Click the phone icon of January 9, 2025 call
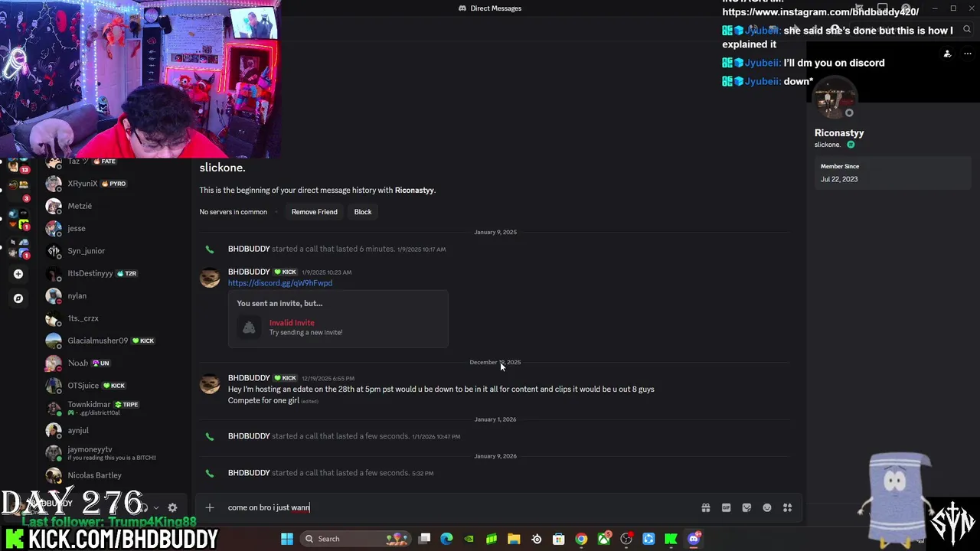Screen dimensions: 980x551 [209, 249]
